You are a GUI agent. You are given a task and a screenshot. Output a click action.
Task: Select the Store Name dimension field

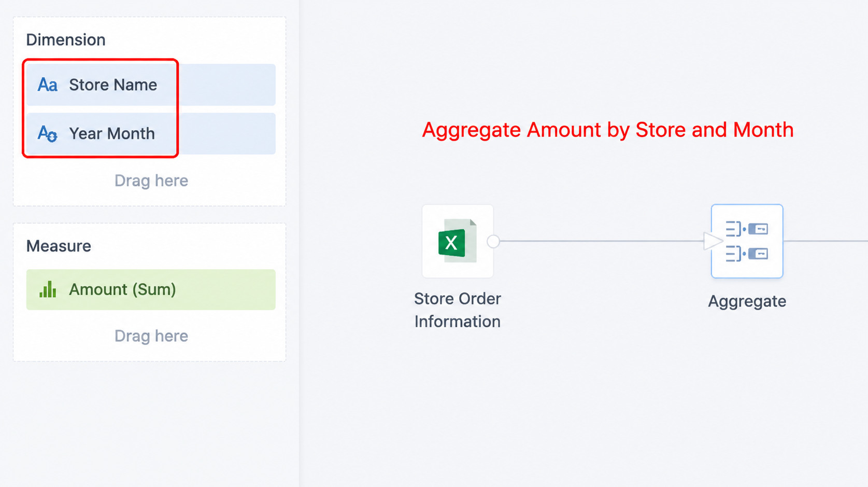pos(151,85)
